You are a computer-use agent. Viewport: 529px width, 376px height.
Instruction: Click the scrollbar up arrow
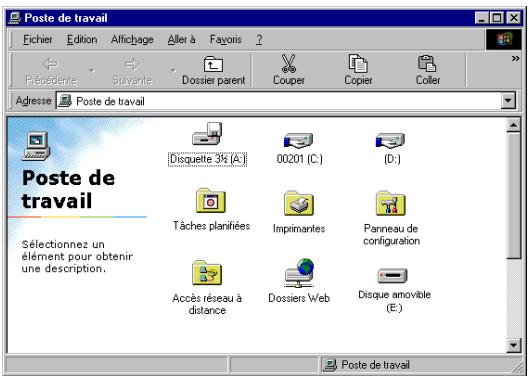pyautogui.click(x=514, y=126)
